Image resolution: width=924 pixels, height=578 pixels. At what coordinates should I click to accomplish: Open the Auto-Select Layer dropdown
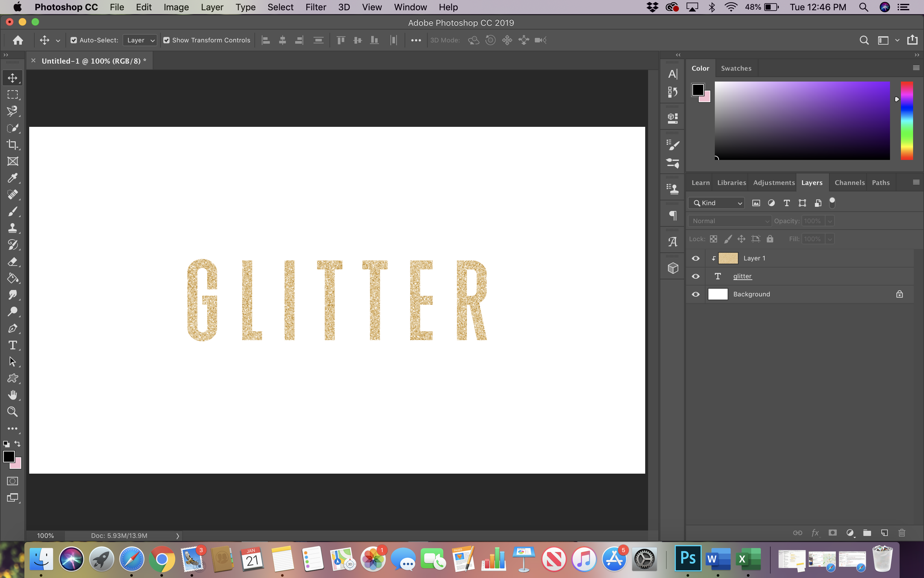pos(140,40)
